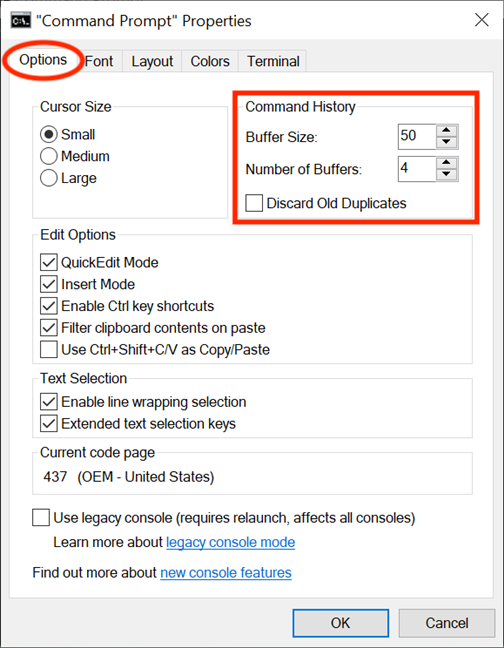Decrease Number of Buffers with down arrow

click(x=446, y=174)
